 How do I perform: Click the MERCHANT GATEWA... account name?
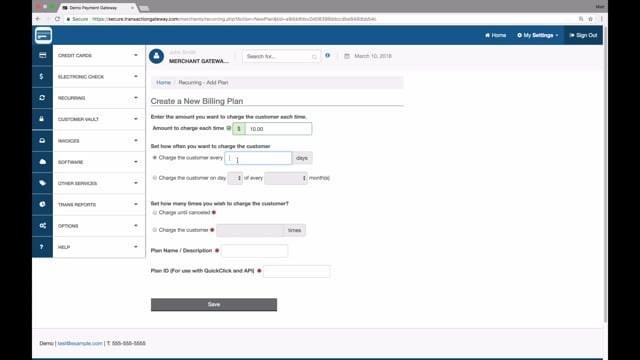tap(199, 61)
